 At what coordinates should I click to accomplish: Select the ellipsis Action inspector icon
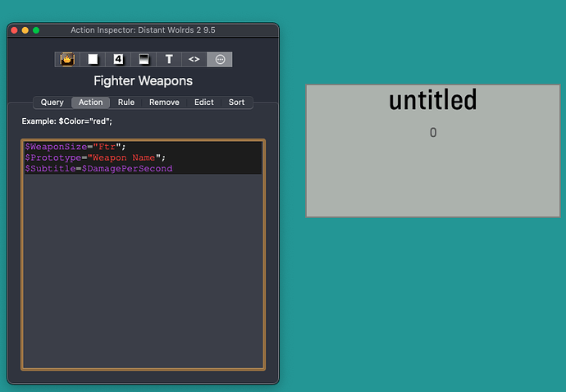point(220,59)
